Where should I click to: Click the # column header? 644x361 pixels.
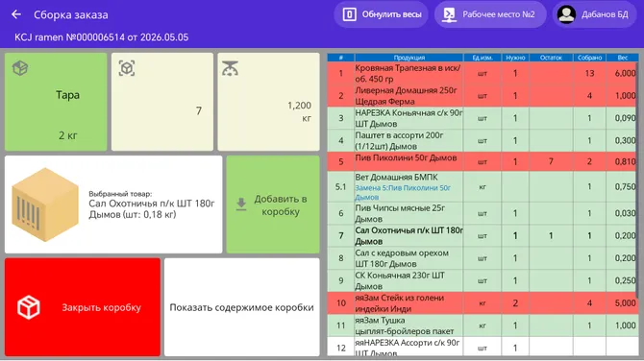341,58
